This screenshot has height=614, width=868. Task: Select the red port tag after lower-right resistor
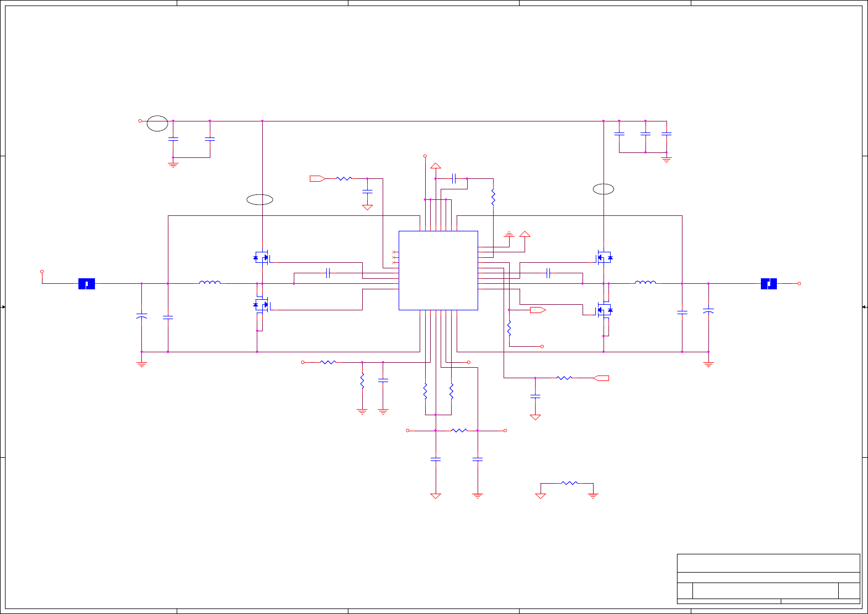point(601,378)
